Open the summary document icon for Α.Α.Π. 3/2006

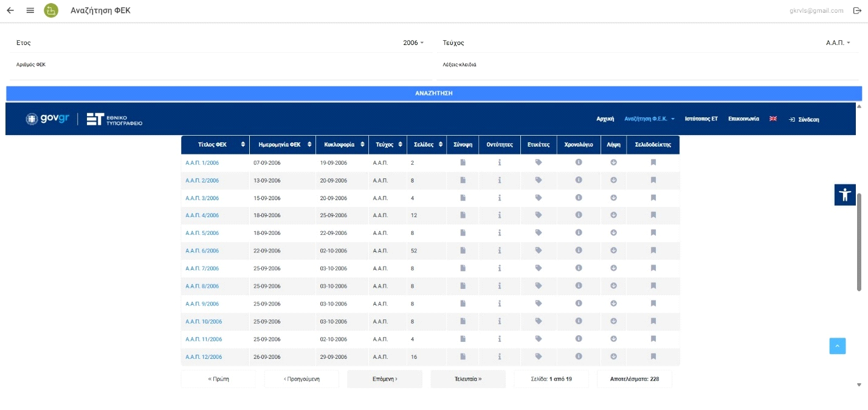463,198
